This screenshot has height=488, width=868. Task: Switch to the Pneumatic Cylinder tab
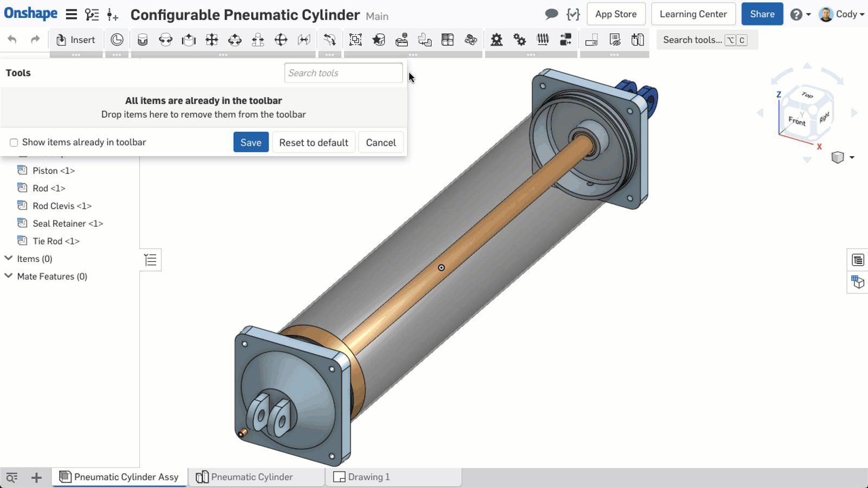coord(252,477)
